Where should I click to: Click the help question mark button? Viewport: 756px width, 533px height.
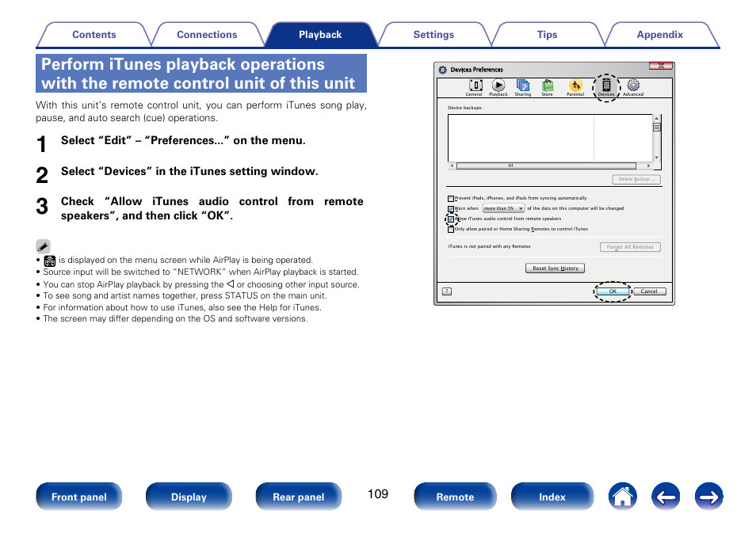[447, 291]
